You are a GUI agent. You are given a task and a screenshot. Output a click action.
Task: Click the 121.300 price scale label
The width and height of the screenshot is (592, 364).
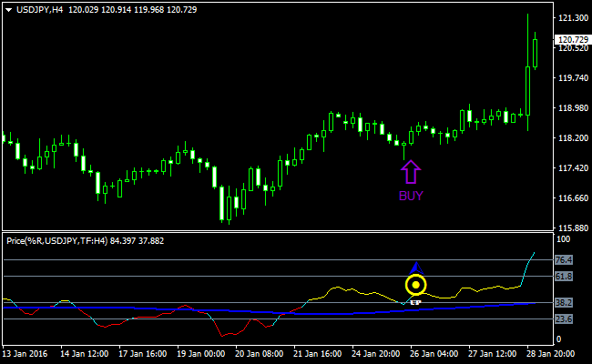(x=570, y=18)
